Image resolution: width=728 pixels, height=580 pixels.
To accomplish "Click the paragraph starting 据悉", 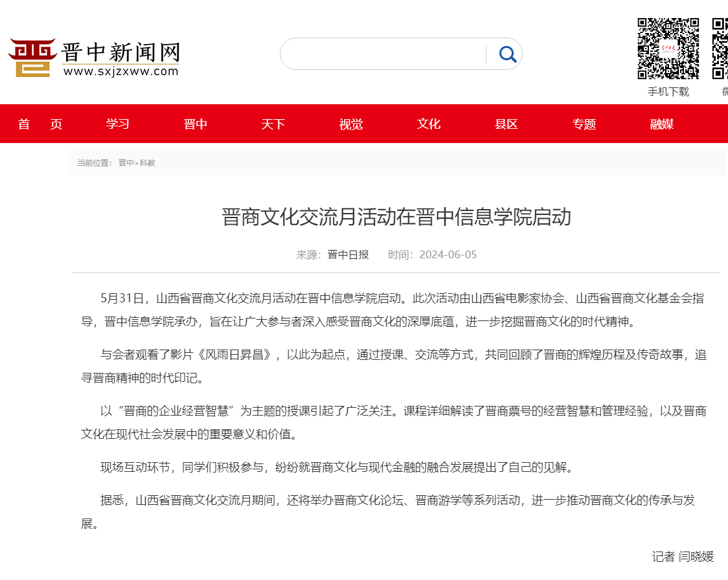I will (x=388, y=512).
